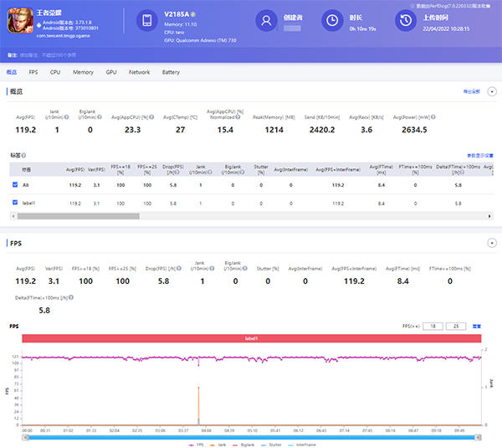
Task: Toggle FPS series in chart legend
Action: 197,443
